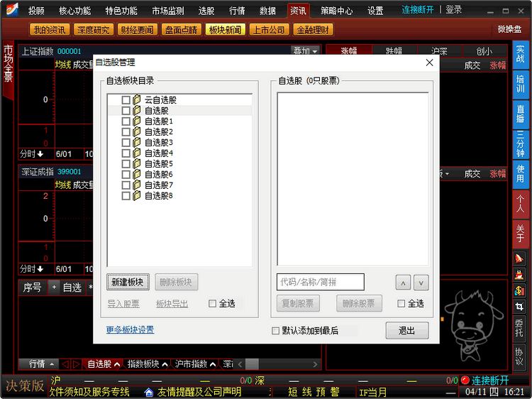Move stock down with the down arrow button
The width and height of the screenshot is (532, 399).
[421, 283]
